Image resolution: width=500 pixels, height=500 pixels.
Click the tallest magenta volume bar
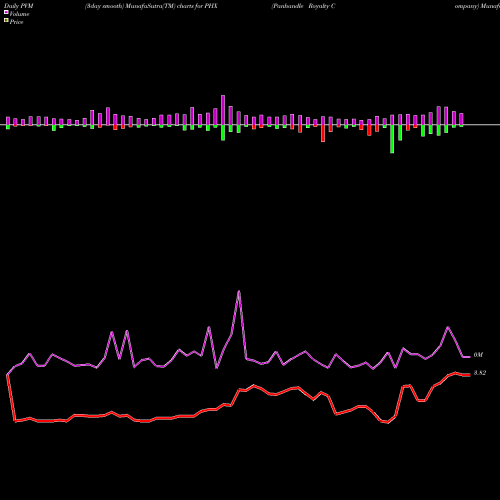tap(223, 110)
